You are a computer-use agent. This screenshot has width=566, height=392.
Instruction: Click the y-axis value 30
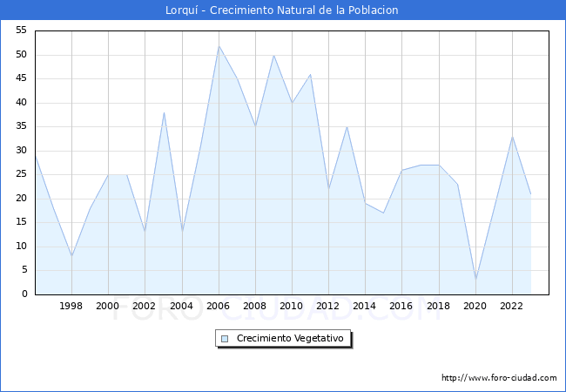(21, 151)
